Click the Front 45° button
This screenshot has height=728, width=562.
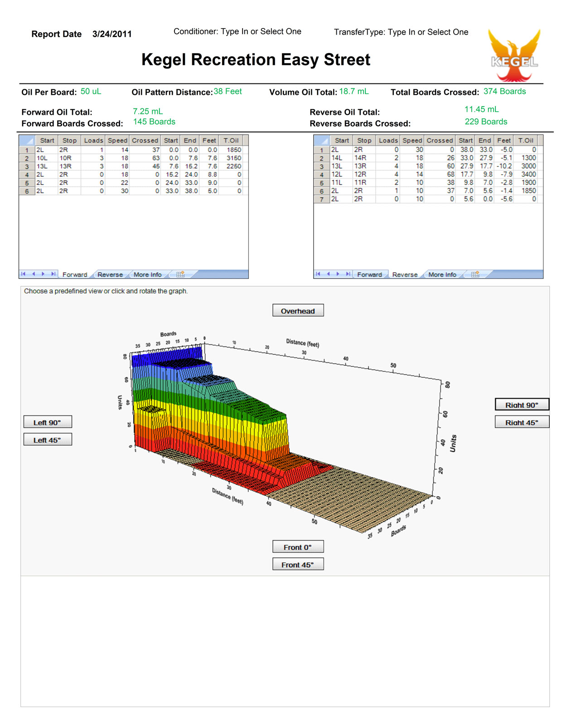(x=298, y=565)
